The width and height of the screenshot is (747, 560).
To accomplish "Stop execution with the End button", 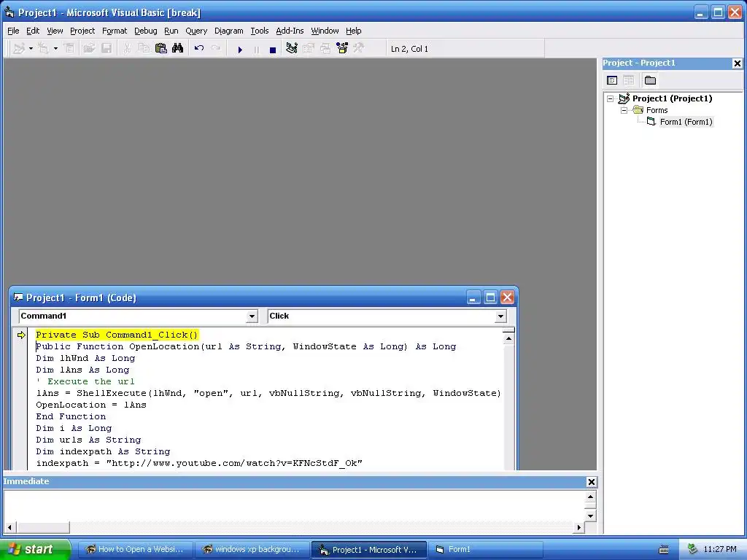I will pos(273,50).
